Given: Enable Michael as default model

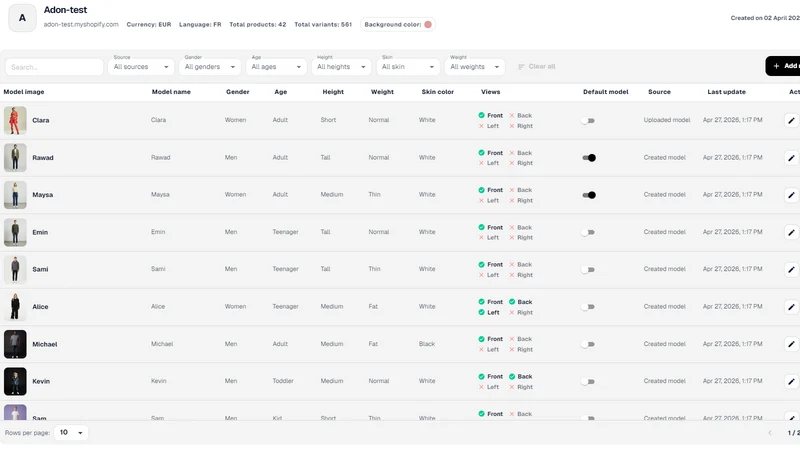Looking at the screenshot, I should click(x=588, y=344).
